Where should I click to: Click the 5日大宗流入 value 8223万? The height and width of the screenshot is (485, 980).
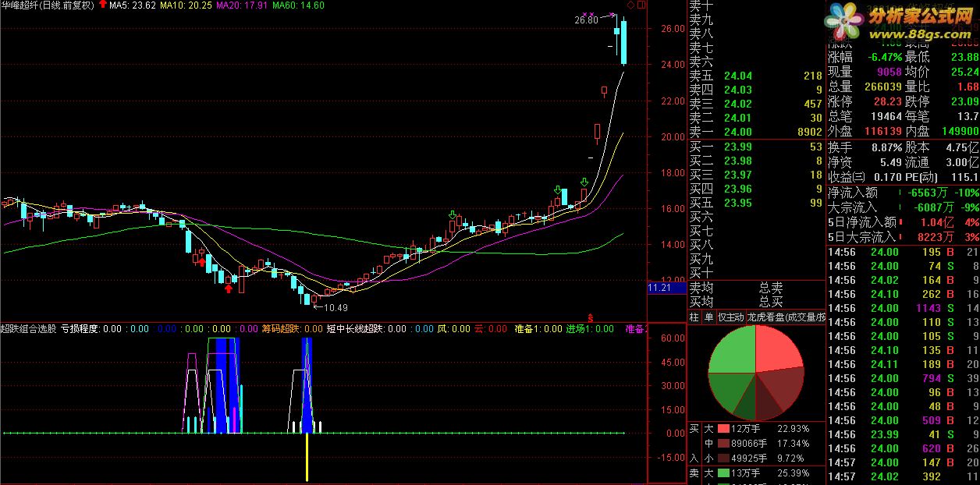(937, 237)
